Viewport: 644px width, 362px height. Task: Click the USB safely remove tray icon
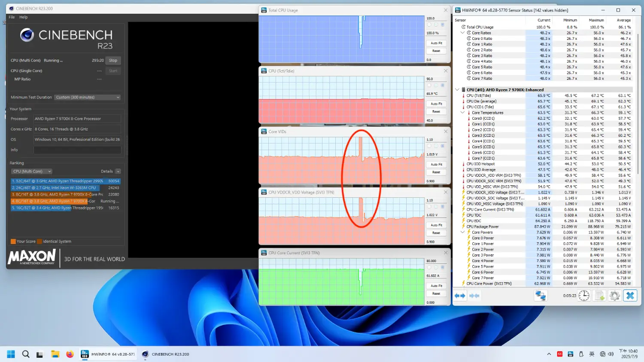[581, 354]
